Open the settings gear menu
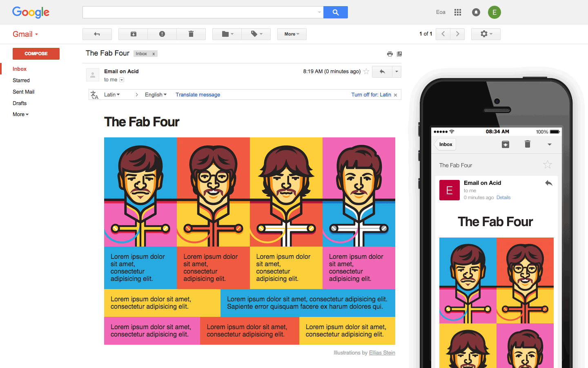 [486, 34]
